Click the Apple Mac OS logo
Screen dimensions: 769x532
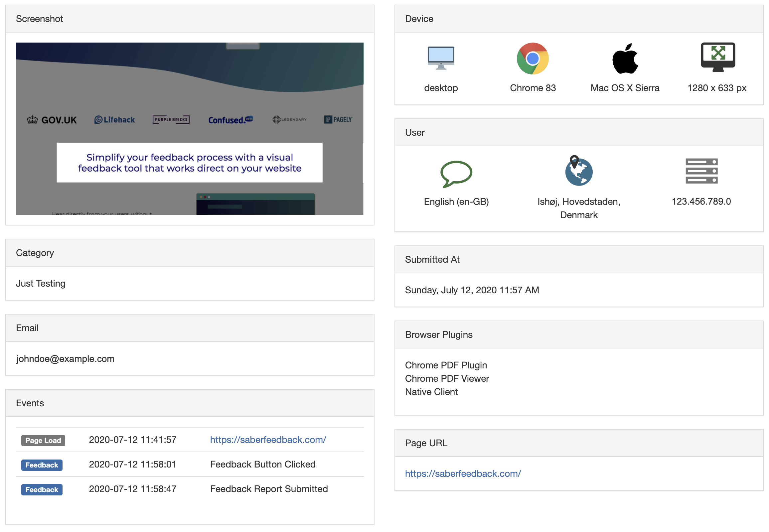tap(625, 59)
